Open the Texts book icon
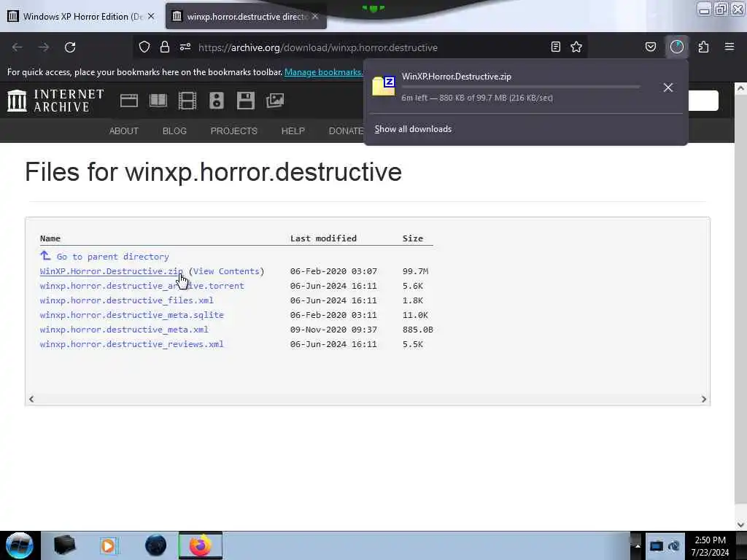The width and height of the screenshot is (747, 560). [158, 101]
